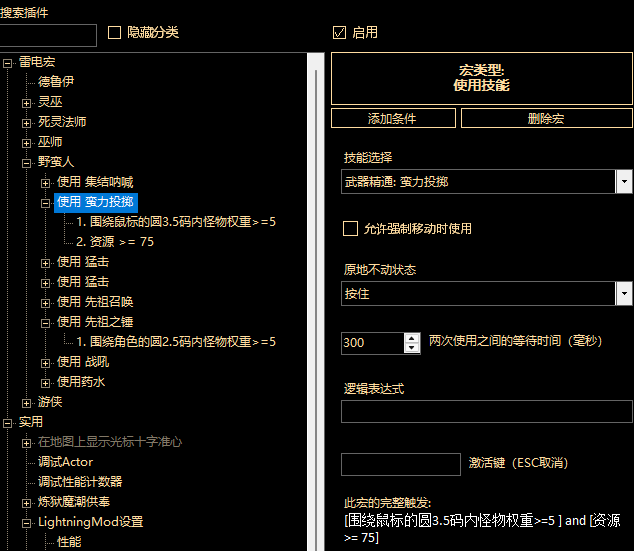Enable 允许强制移动时使用 checkbox

(x=350, y=228)
